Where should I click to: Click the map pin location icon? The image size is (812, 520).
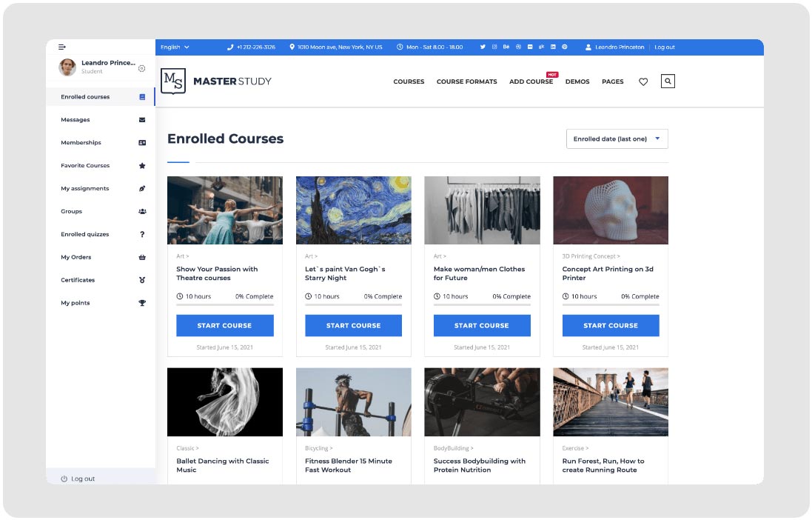[292, 47]
